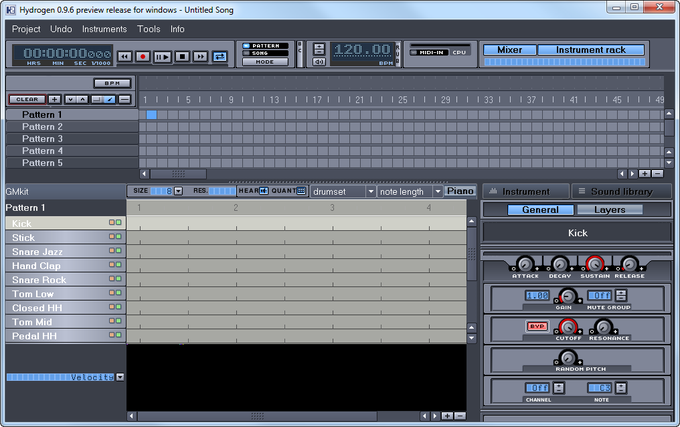Viewport: 680px width, 427px height.
Task: Zoom in pattern editor with plus icon
Action: [x=447, y=416]
